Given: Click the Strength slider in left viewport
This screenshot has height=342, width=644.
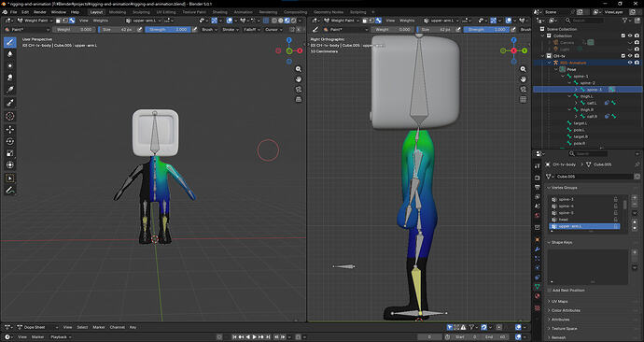Looking at the screenshot, I should (x=168, y=30).
